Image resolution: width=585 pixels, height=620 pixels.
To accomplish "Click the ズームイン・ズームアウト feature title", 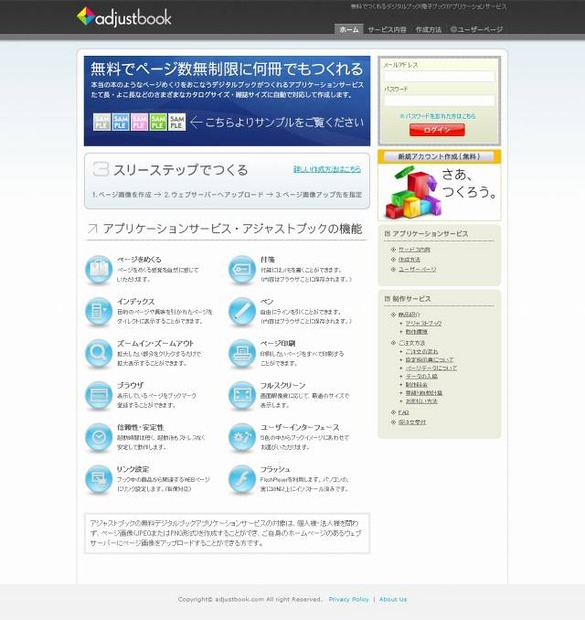I will click(155, 343).
